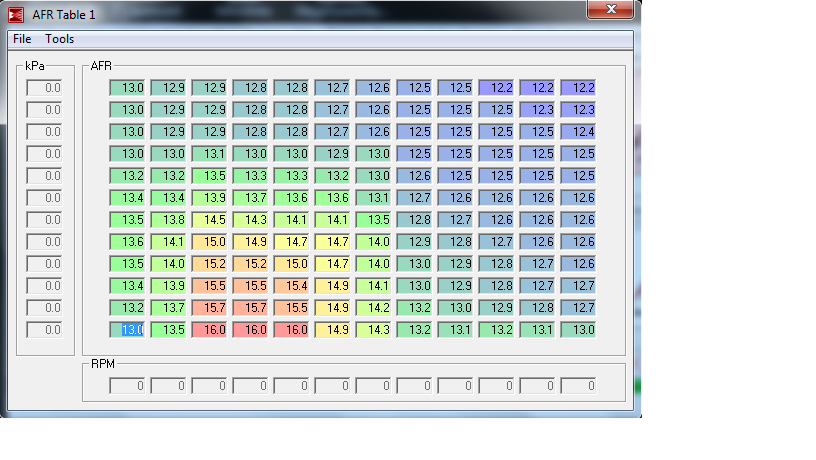This screenshot has width=816, height=460.
Task: Select the 15.5 cell left of 14.9
Action: pyautogui.click(x=291, y=308)
